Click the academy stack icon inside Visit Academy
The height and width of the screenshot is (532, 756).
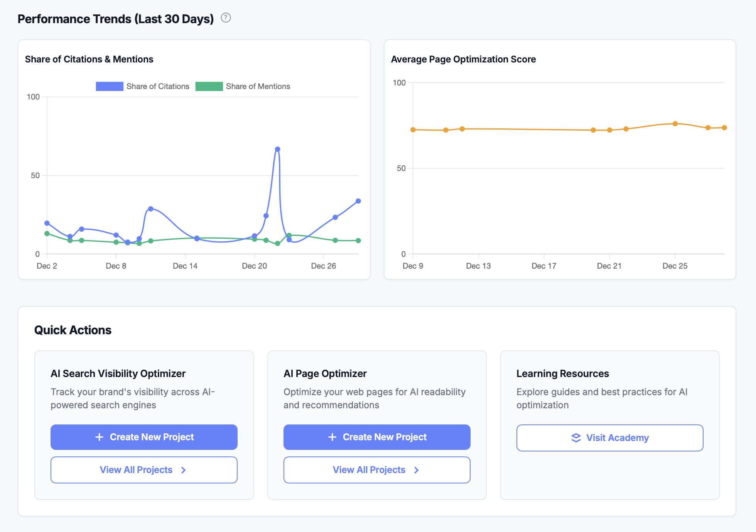(x=575, y=438)
